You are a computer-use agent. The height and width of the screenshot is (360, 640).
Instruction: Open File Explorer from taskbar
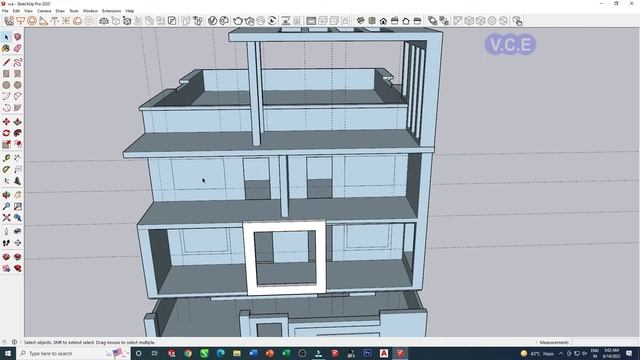[x=237, y=353]
